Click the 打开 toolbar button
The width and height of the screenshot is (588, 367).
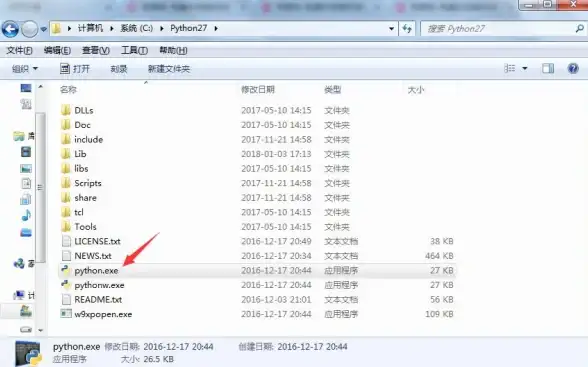pyautogui.click(x=75, y=69)
